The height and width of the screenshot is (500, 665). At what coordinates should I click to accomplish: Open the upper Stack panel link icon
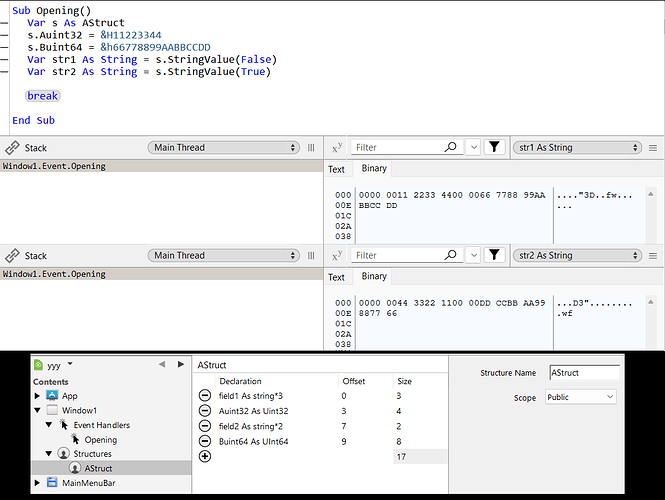[x=12, y=148]
